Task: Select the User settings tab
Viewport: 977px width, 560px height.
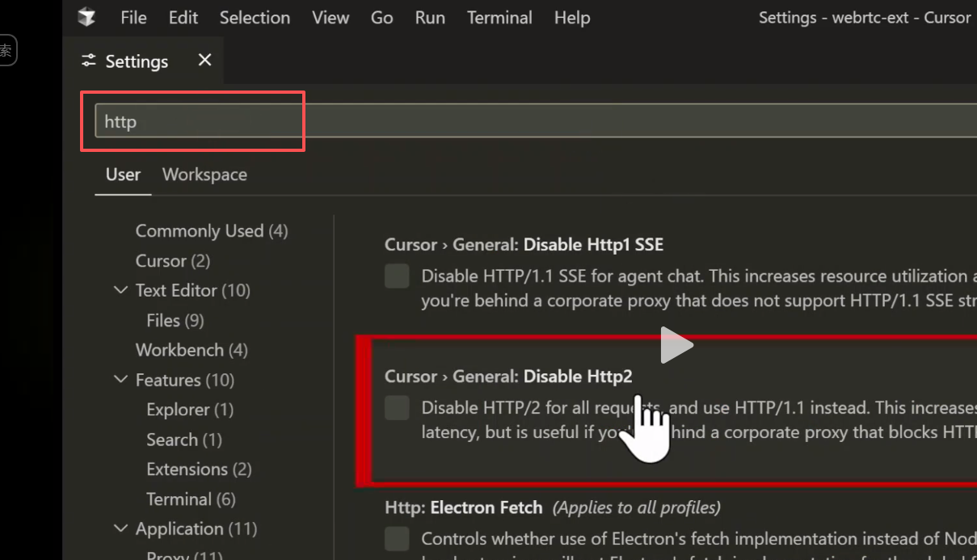Action: (x=123, y=175)
